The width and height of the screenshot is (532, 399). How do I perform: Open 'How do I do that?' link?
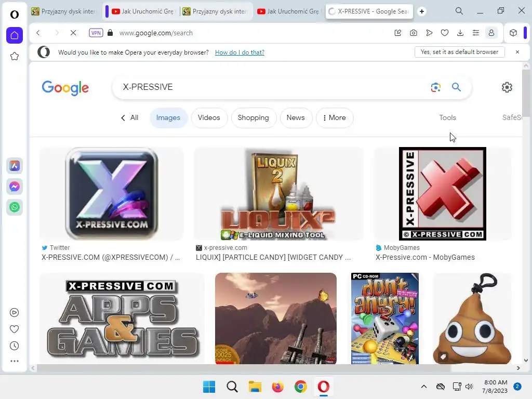point(240,52)
